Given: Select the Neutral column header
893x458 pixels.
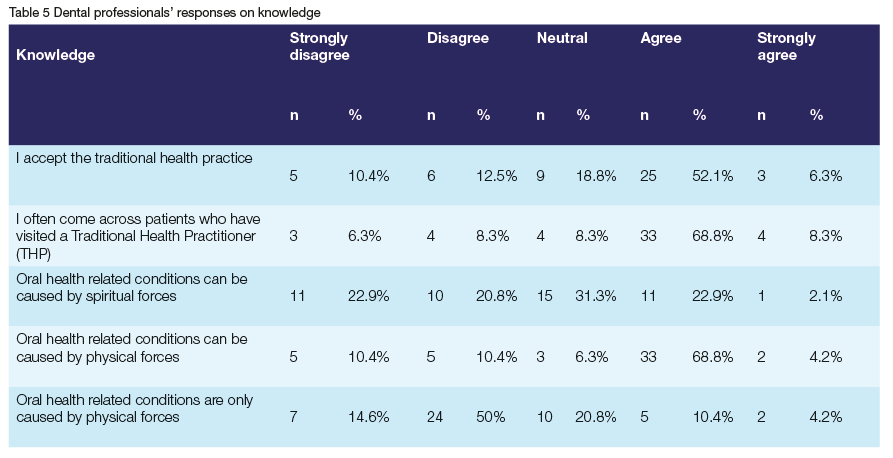Looking at the screenshot, I should (x=562, y=39).
